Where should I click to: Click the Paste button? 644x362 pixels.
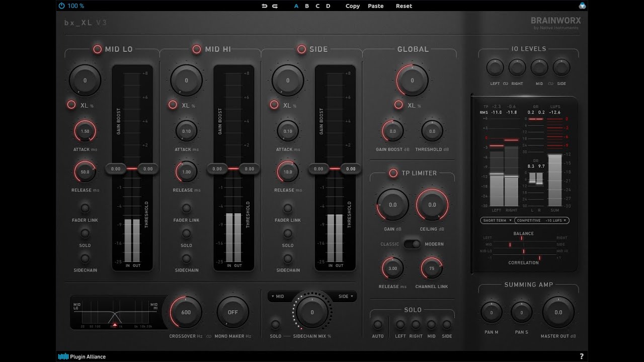(x=376, y=6)
